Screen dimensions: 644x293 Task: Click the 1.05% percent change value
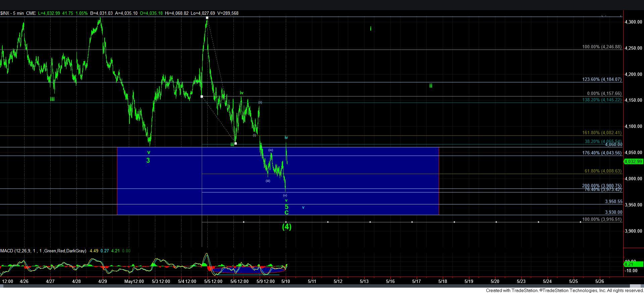coord(81,13)
